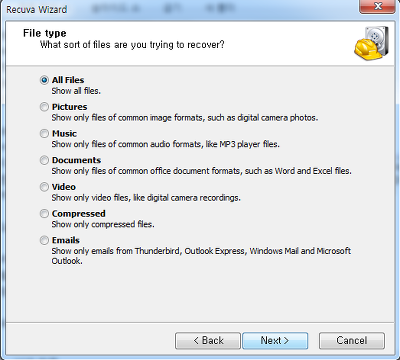This screenshot has height=360, width=400.
Task: Pick the Documents radio option
Action: tap(44, 160)
